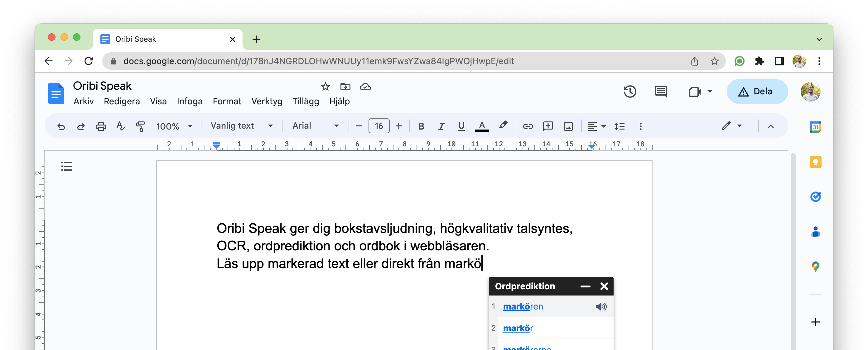
Task: Open the editing mode pencil dropdown
Action: click(x=732, y=126)
